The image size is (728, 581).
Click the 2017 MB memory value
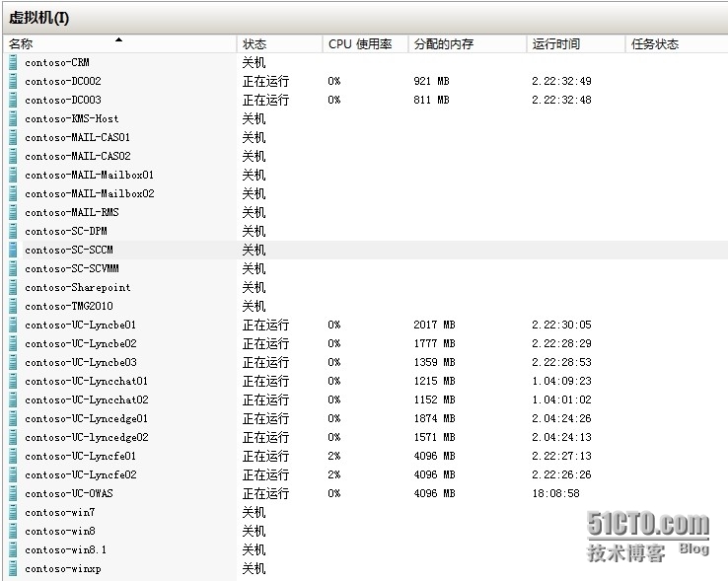[x=434, y=325]
